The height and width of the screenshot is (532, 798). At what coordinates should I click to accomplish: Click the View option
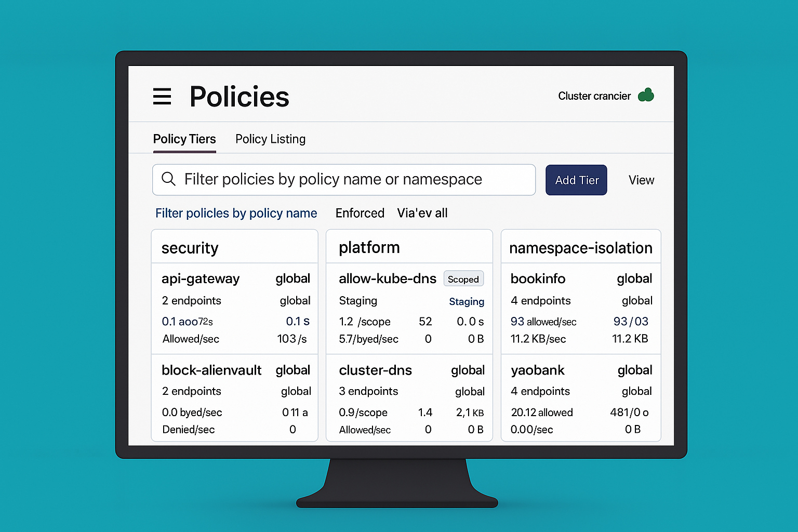641,180
